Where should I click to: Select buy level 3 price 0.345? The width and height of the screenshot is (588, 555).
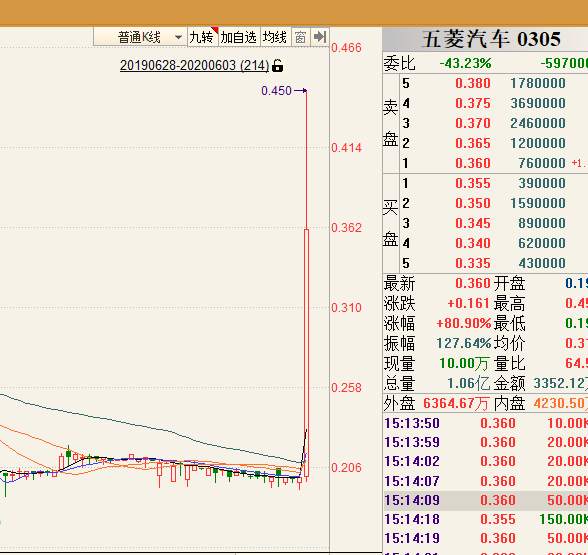tap(472, 223)
